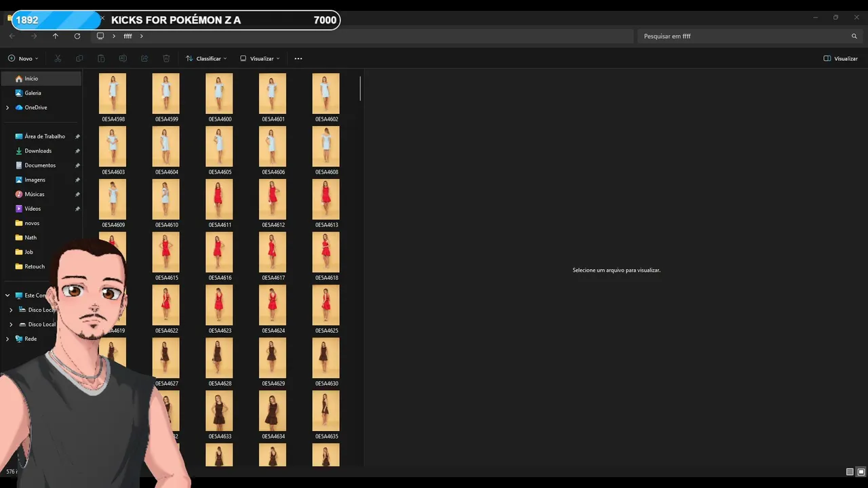This screenshot has width=868, height=488.
Task: Click the forward navigation arrow
Action: [34, 36]
